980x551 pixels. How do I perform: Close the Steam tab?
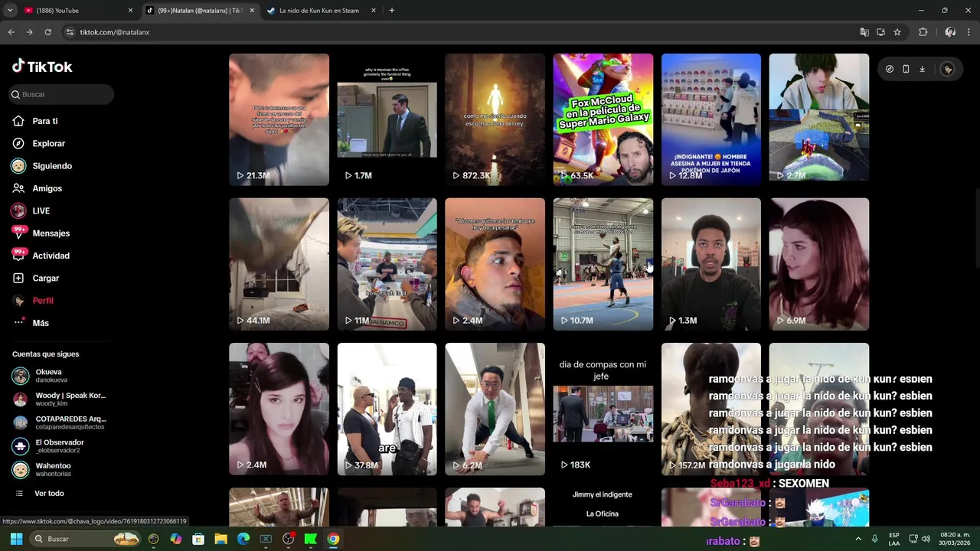[374, 11]
